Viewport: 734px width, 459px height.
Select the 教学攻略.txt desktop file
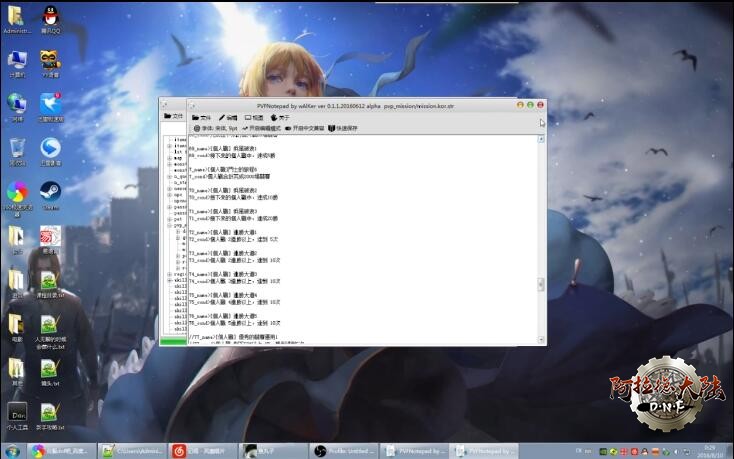pos(50,416)
